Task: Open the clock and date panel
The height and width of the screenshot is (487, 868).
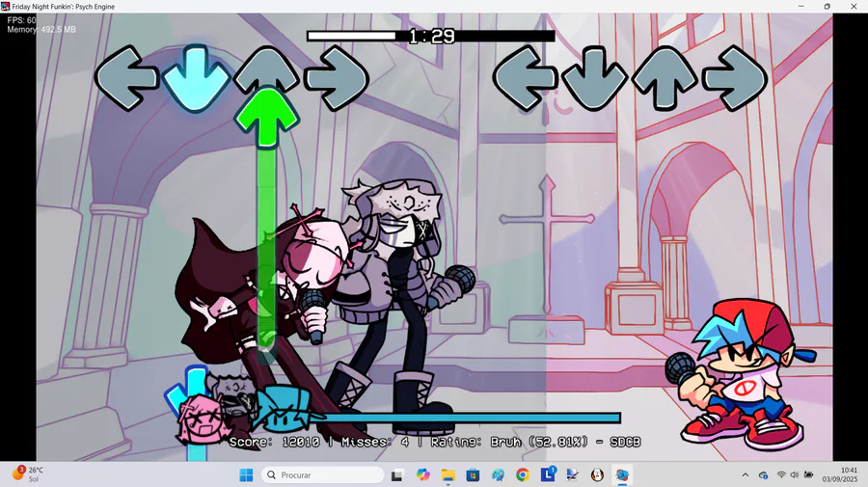Action: point(840,474)
